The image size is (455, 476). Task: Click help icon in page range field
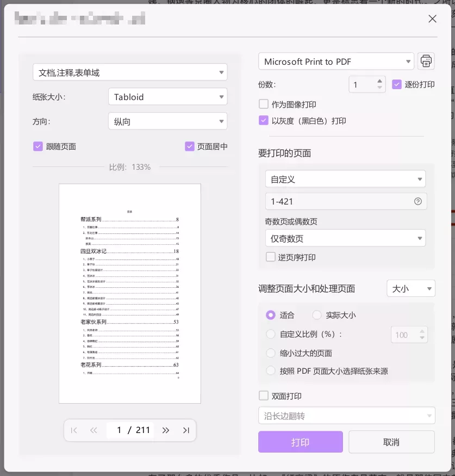tap(417, 201)
